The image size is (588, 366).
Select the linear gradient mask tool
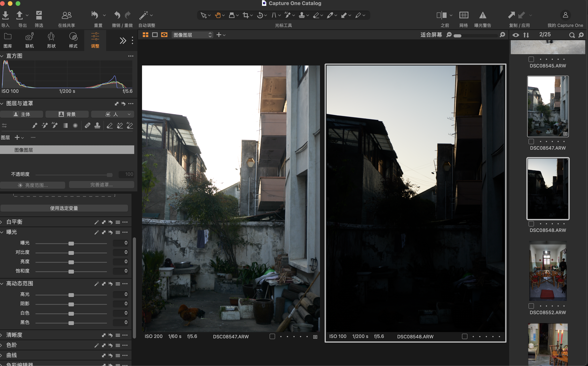[x=65, y=125]
